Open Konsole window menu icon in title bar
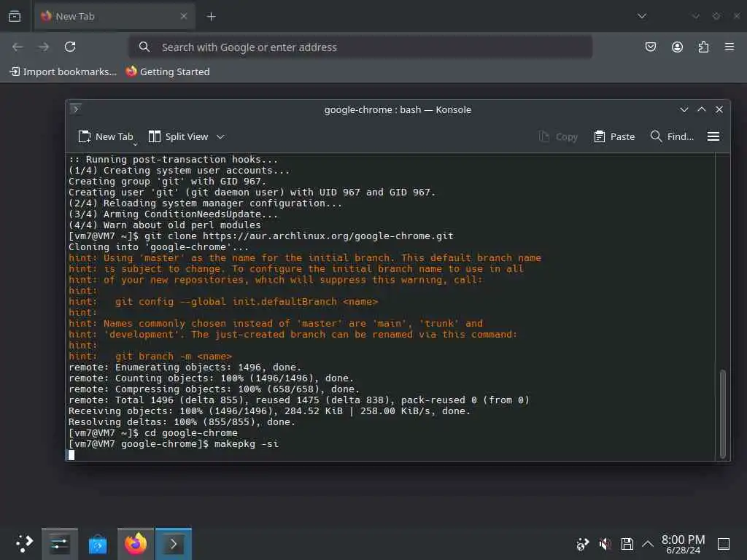 [75, 109]
